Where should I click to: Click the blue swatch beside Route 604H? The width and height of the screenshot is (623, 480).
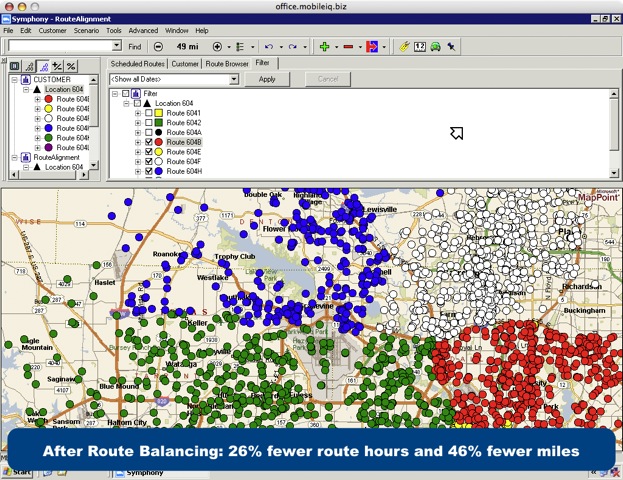(x=159, y=172)
